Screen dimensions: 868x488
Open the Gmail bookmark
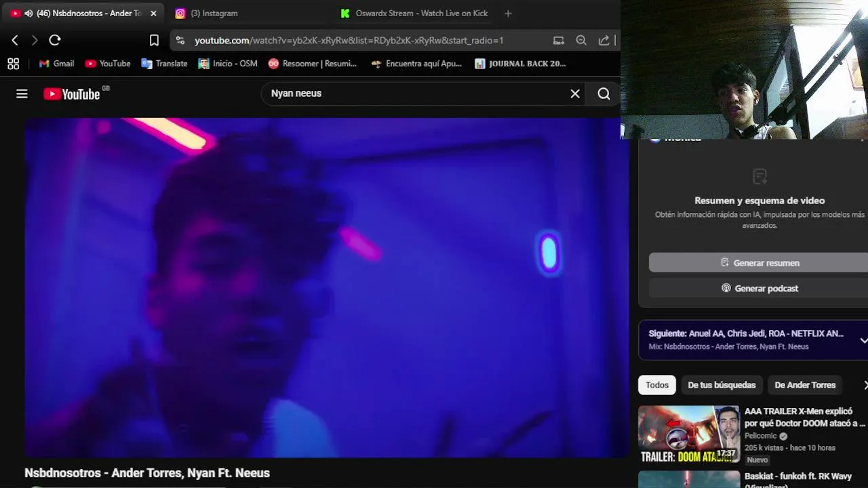tap(56, 64)
